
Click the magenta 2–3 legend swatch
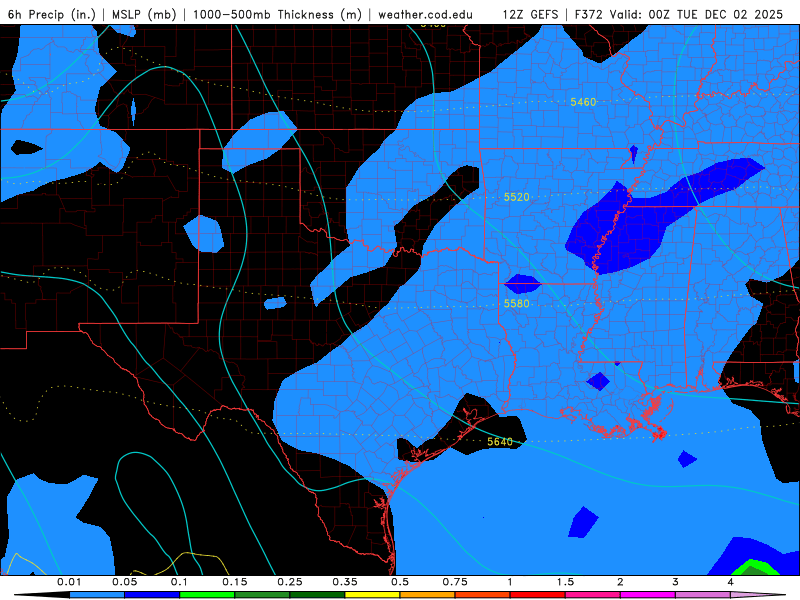click(x=648, y=595)
